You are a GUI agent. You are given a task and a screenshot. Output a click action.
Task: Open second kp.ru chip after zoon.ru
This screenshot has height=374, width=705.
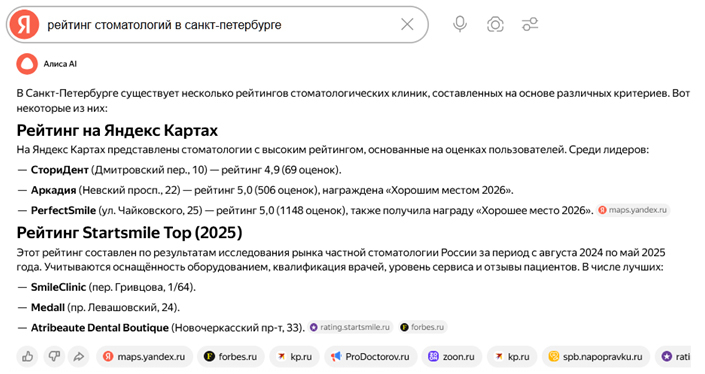(512, 356)
